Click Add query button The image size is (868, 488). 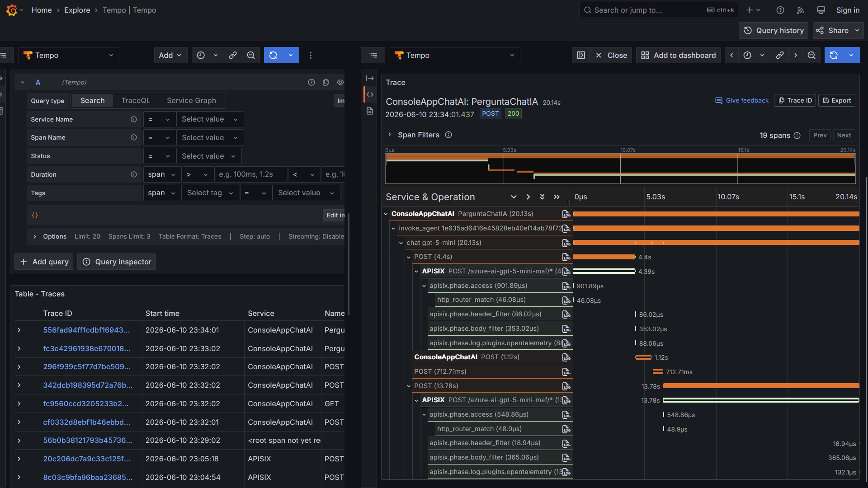click(44, 262)
